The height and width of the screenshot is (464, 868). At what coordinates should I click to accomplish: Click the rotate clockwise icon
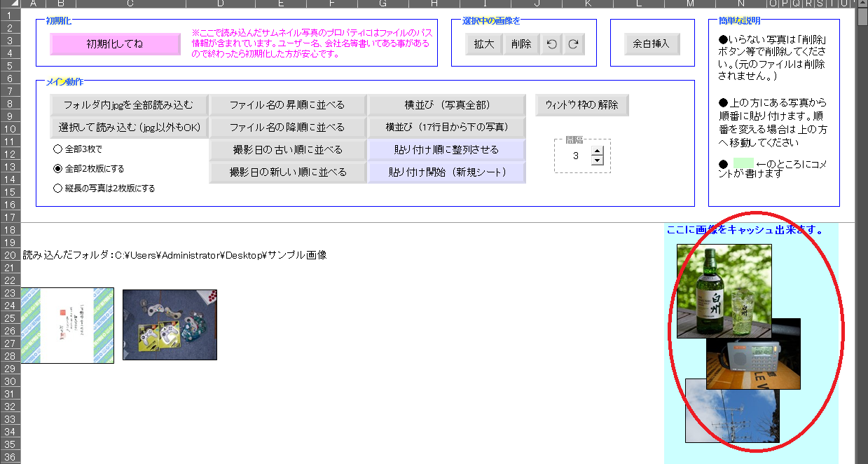[573, 44]
